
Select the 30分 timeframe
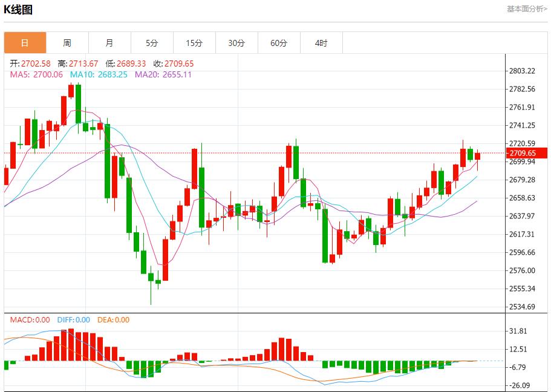point(237,43)
